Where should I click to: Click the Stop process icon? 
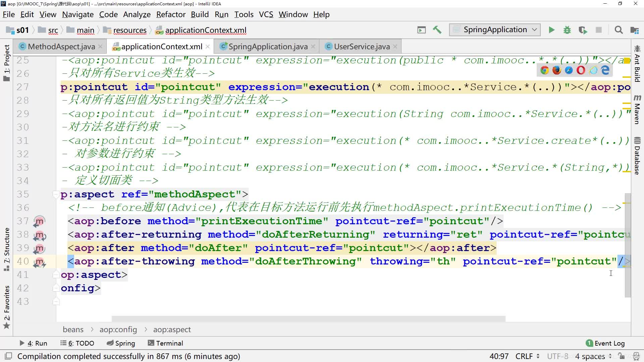[599, 30]
